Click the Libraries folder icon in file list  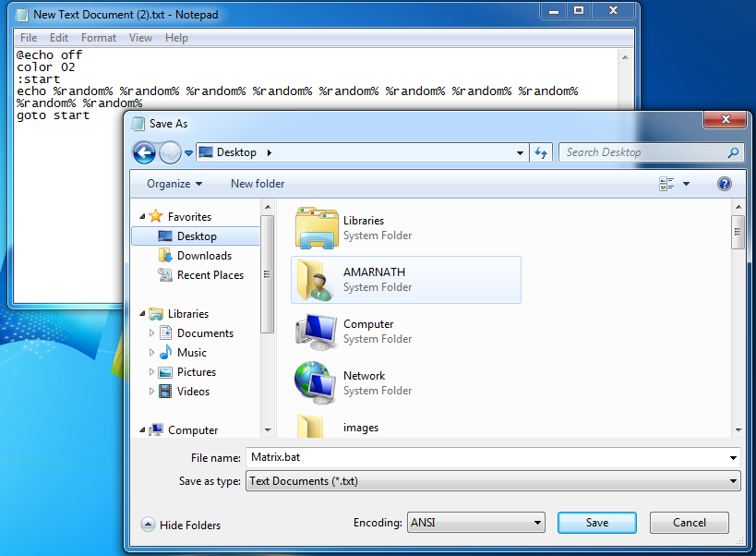pos(317,227)
